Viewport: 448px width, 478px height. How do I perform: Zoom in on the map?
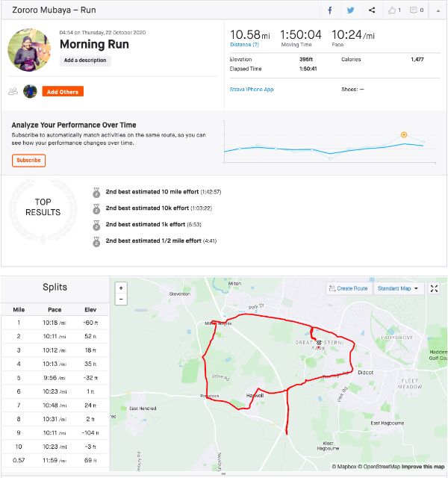click(121, 288)
